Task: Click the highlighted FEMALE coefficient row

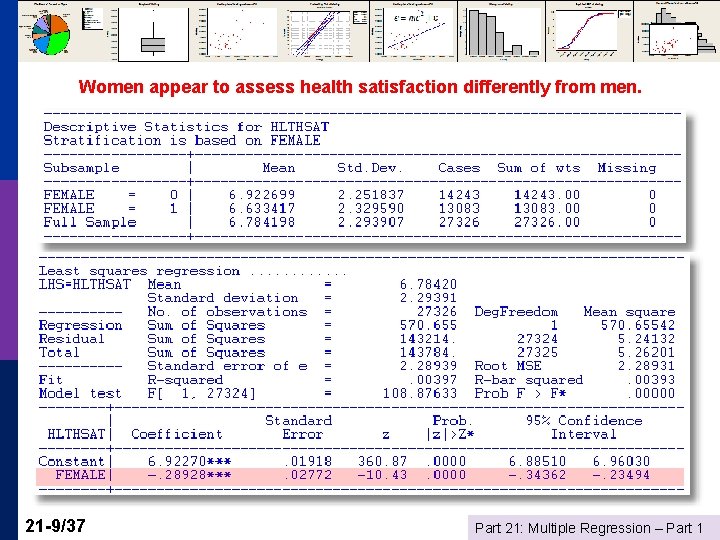Action: coord(360,476)
